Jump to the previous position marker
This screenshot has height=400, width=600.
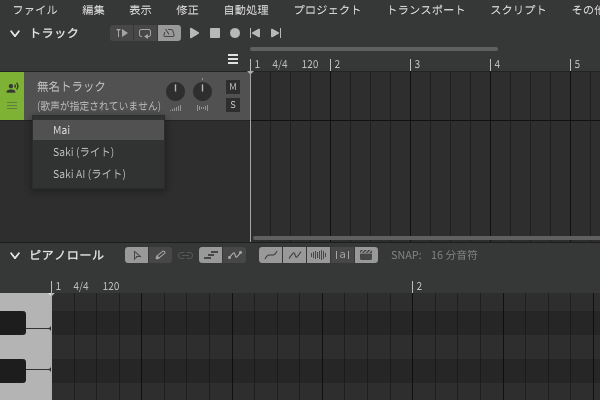point(255,33)
